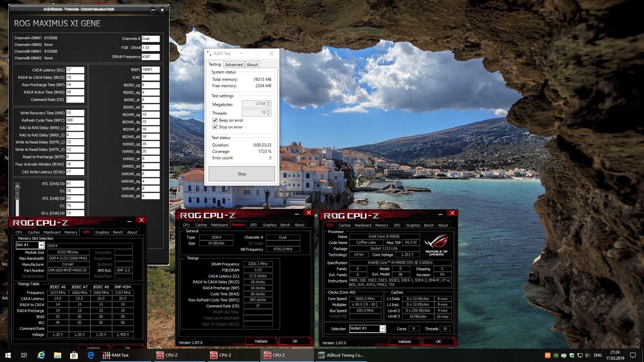Click OK in the CPU-Z Memory window
The image size is (644, 362).
(295, 341)
